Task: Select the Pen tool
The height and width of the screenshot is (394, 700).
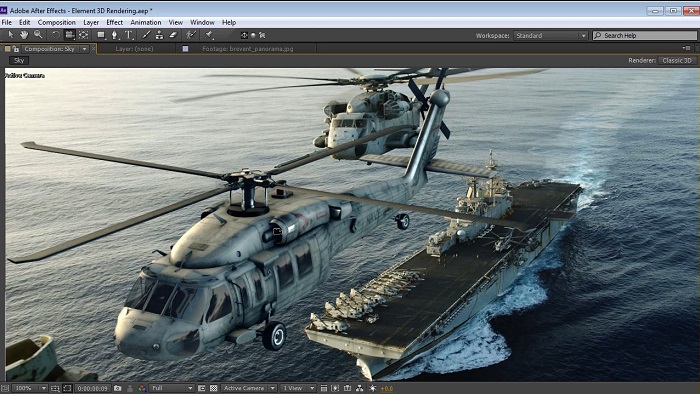Action: (x=115, y=35)
